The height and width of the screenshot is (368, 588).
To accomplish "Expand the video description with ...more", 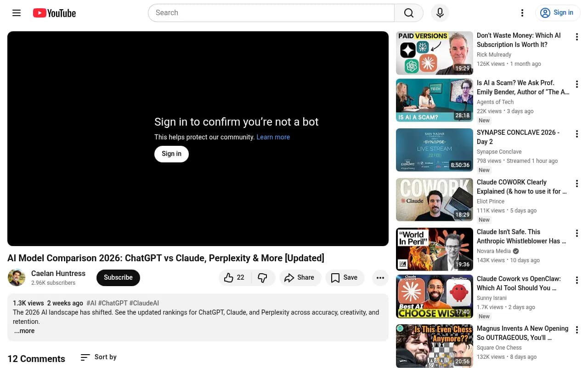I will [x=24, y=331].
